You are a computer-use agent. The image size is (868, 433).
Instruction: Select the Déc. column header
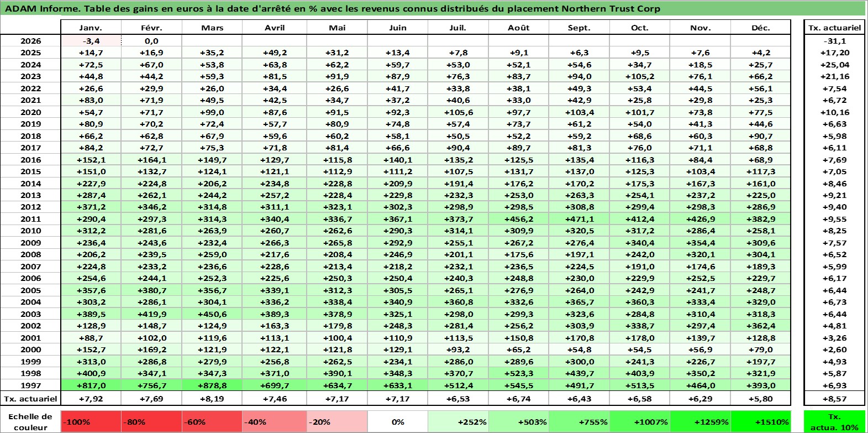tap(760, 28)
